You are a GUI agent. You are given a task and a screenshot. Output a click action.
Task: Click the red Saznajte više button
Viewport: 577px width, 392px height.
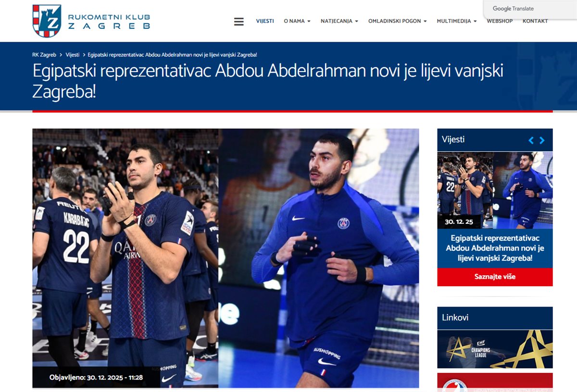click(x=495, y=277)
